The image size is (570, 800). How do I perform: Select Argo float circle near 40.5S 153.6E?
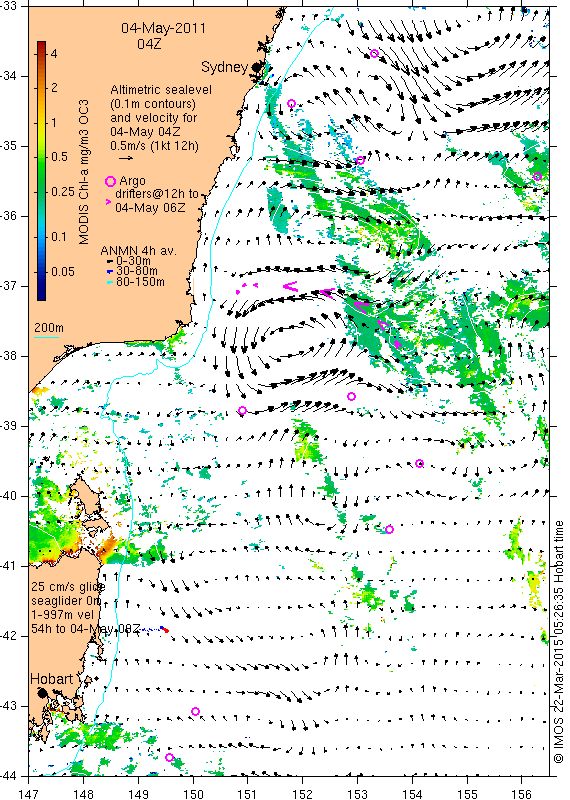coord(389,530)
